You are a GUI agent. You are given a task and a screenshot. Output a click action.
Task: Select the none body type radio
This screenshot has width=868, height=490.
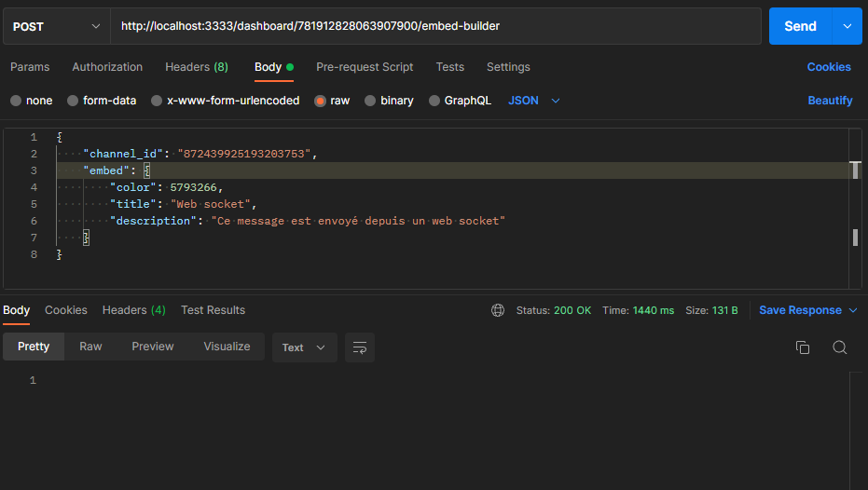point(16,101)
